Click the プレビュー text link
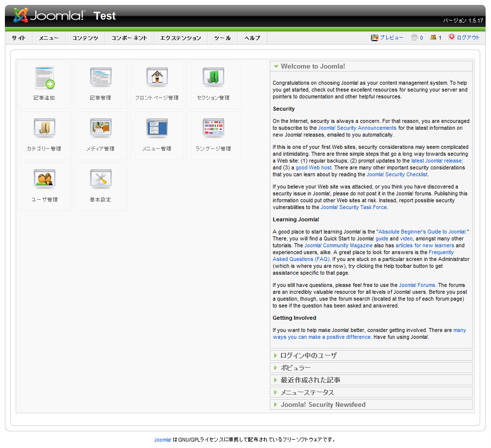 point(392,38)
